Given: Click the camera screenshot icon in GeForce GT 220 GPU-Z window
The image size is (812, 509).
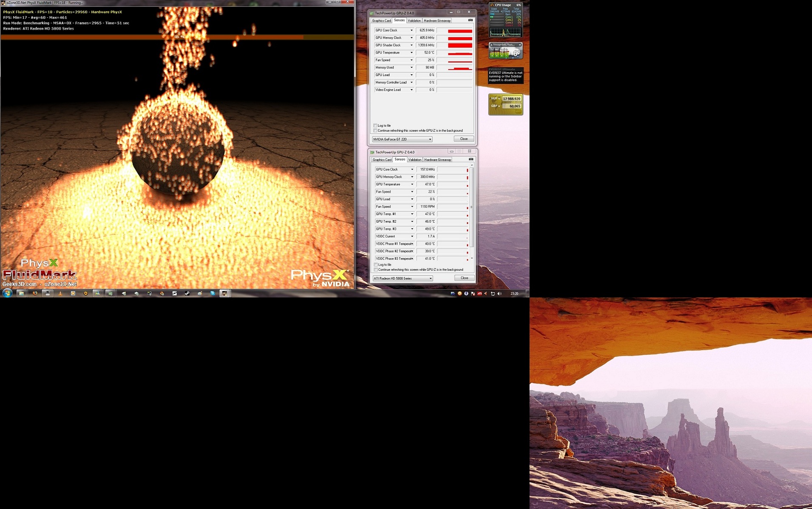Looking at the screenshot, I should 470,20.
